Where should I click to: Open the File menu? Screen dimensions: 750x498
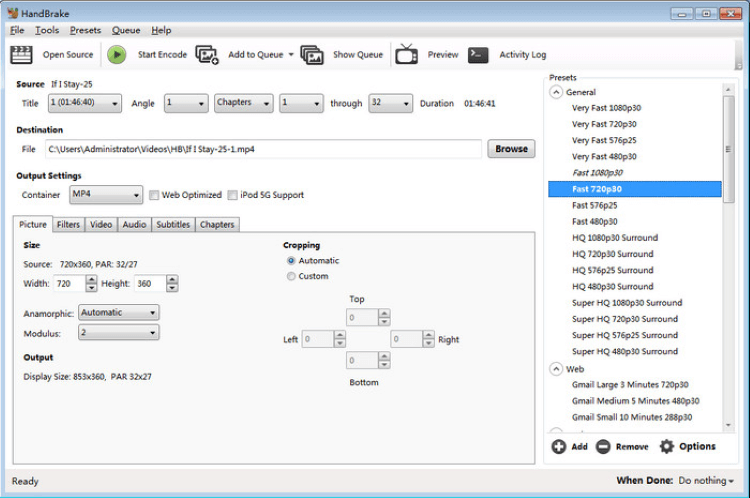coord(17,30)
